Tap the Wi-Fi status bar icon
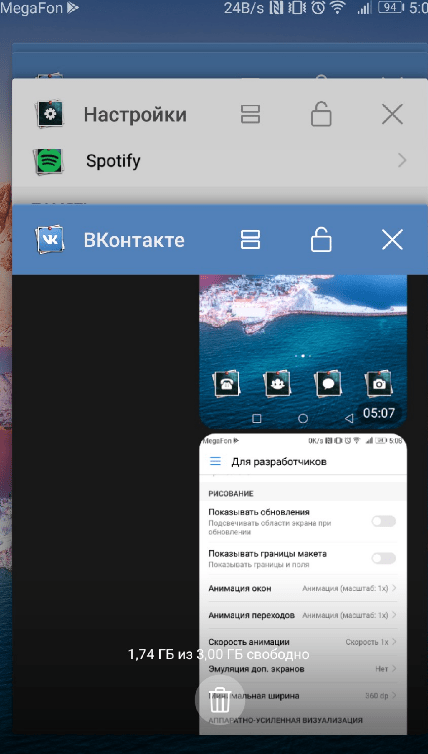Image resolution: width=428 pixels, height=754 pixels. [339, 8]
